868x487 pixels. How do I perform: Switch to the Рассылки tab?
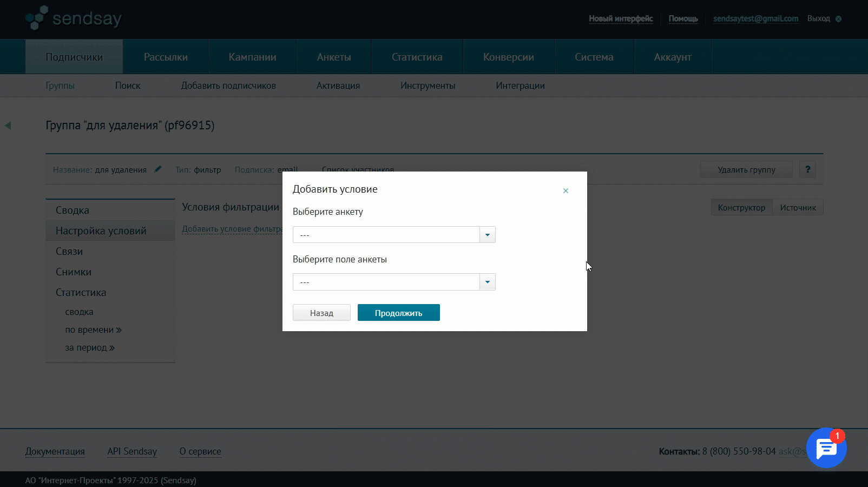coord(165,56)
